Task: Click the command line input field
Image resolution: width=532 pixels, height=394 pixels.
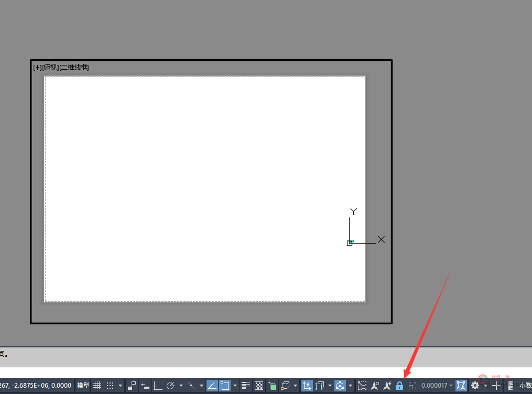Action: (x=262, y=372)
